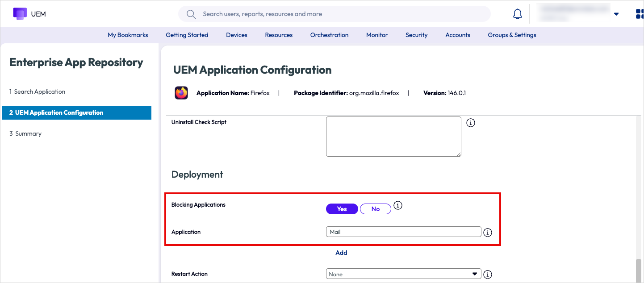The width and height of the screenshot is (644, 283).
Task: Click the UEM brand text
Action: point(38,14)
